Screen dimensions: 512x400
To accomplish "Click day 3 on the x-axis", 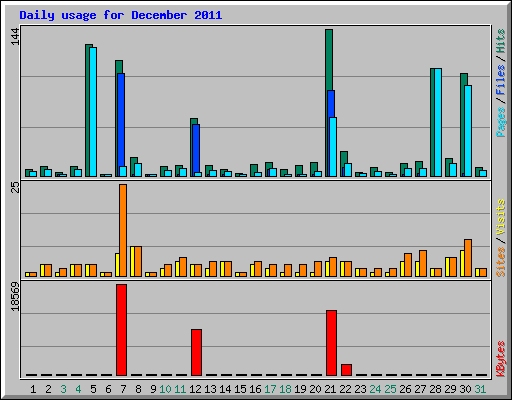I will (63, 389).
